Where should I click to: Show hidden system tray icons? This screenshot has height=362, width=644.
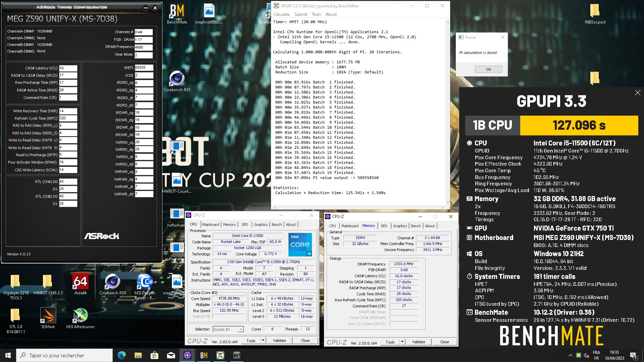tap(570, 355)
